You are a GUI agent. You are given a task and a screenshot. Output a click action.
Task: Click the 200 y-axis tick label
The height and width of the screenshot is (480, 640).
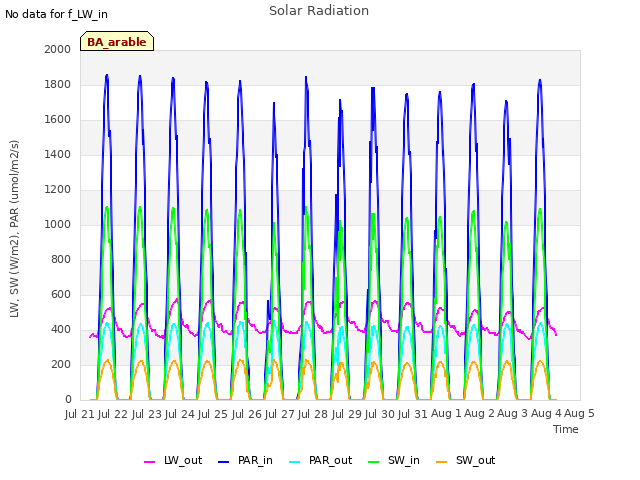click(x=61, y=364)
